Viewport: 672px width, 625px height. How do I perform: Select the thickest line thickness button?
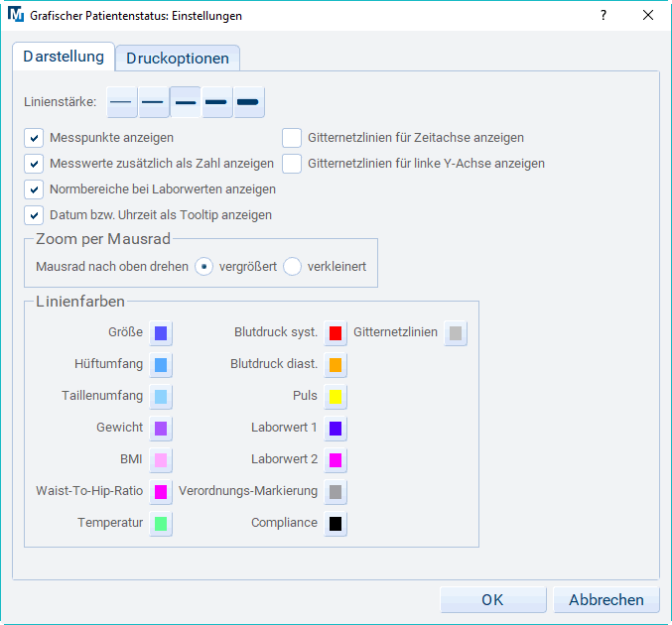tap(248, 102)
